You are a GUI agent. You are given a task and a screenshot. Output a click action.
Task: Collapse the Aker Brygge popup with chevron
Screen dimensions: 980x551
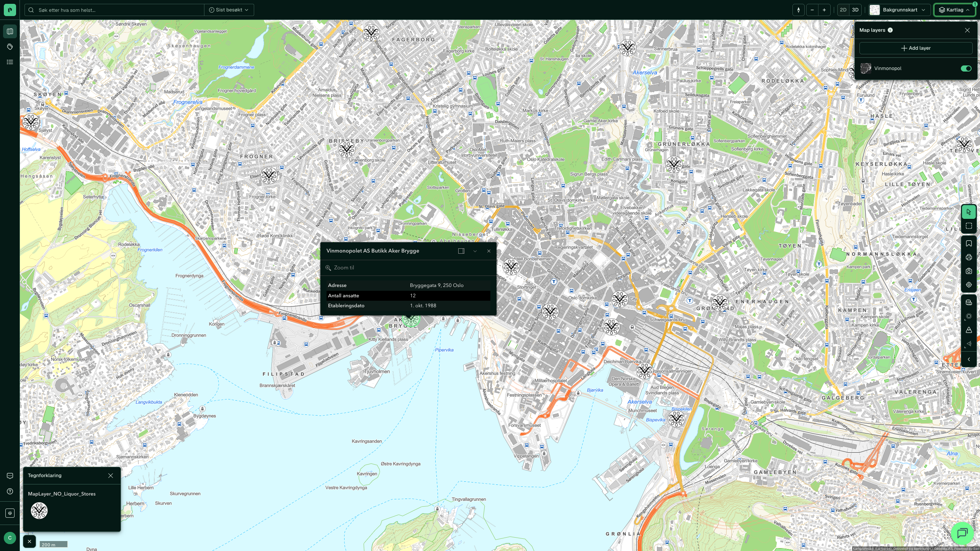click(x=475, y=251)
